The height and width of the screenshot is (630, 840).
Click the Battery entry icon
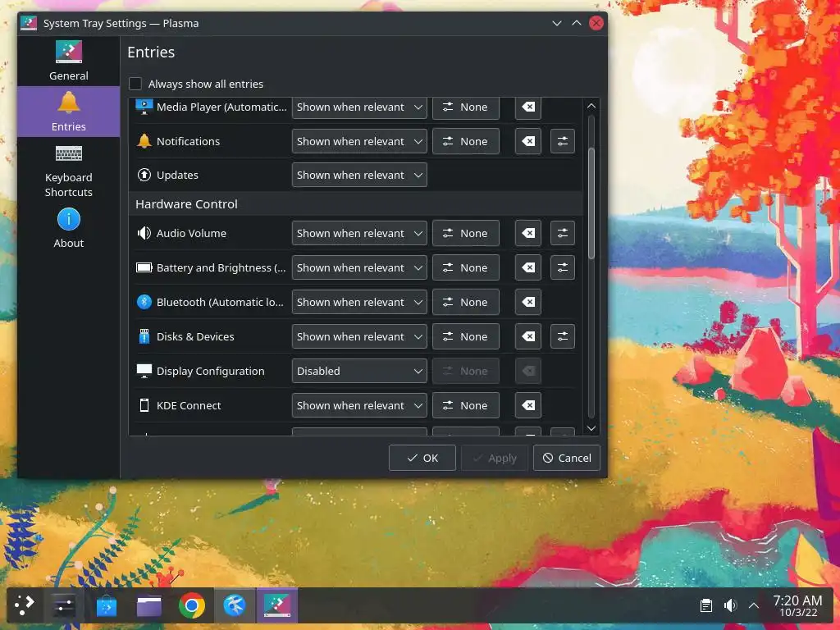[x=144, y=268]
